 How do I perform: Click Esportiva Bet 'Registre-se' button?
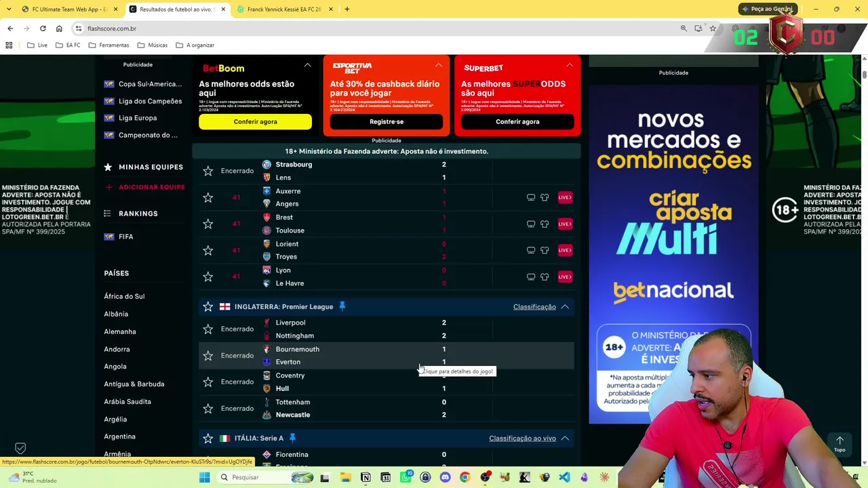[387, 121]
